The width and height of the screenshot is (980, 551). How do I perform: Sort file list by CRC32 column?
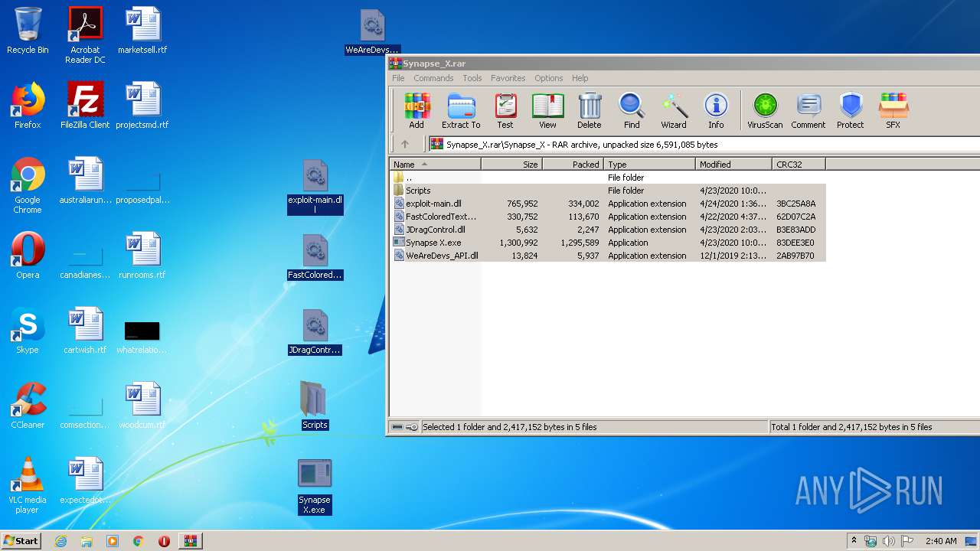tap(799, 164)
